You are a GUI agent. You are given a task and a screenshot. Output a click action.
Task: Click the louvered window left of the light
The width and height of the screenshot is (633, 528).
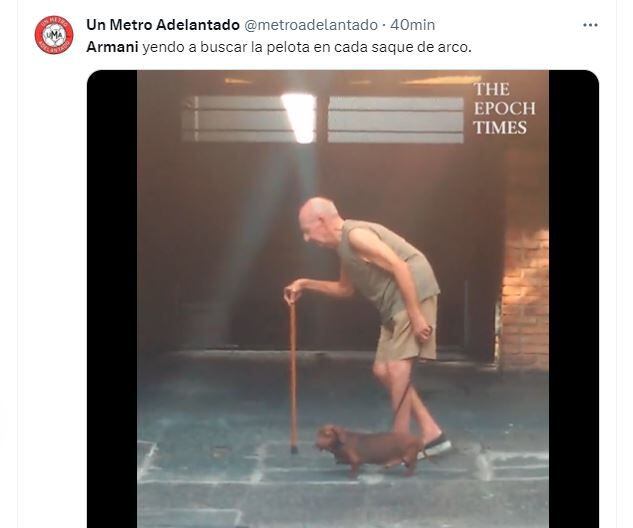(x=236, y=119)
